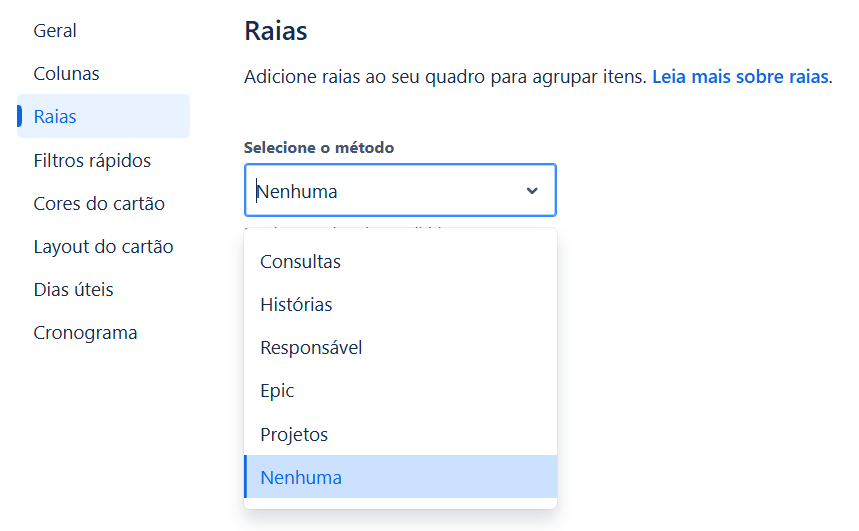859x531 pixels.
Task: Choose Consultas from the method list
Action: click(400, 261)
